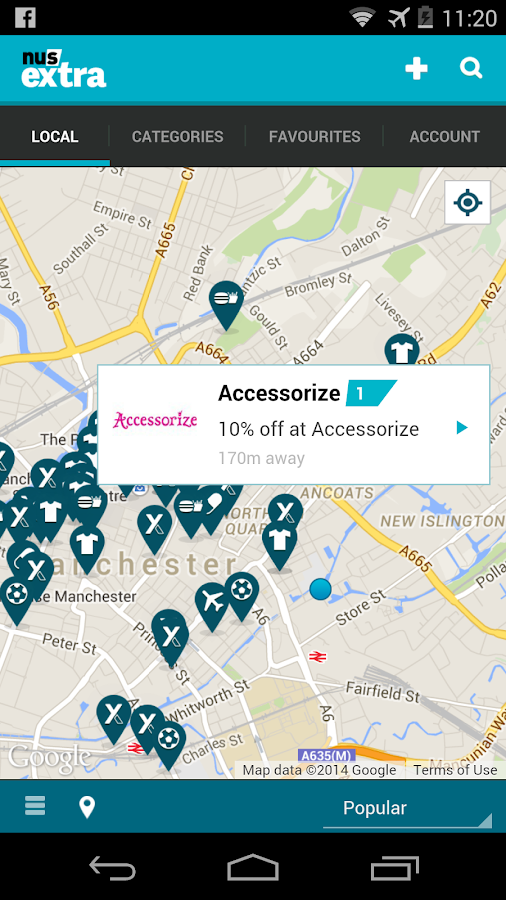This screenshot has height=900, width=506.
Task: Go to the Account tab
Action: [445, 137]
